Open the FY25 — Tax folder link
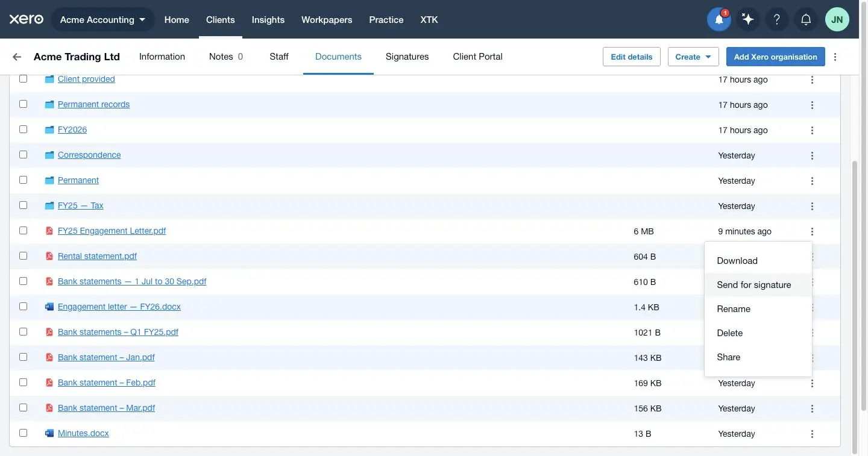 tap(81, 205)
